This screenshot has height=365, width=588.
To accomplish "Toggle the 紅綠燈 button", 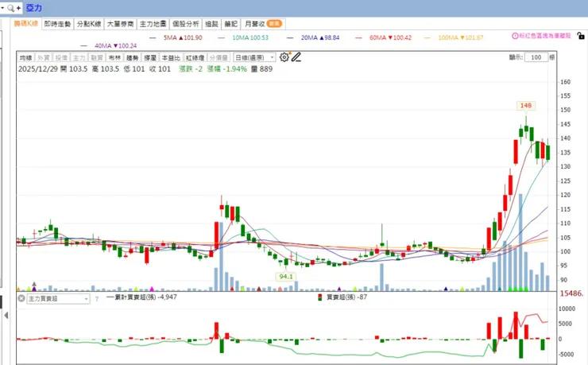I will point(195,58).
